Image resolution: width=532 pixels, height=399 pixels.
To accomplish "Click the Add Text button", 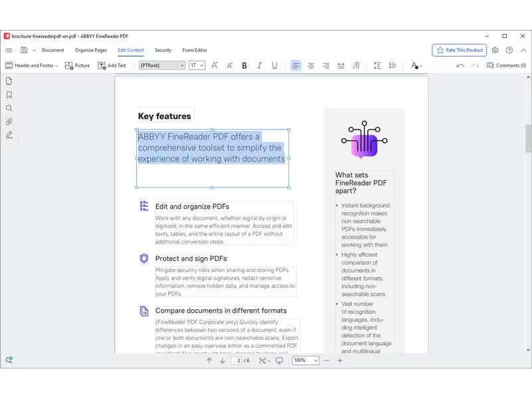I will 112,65.
